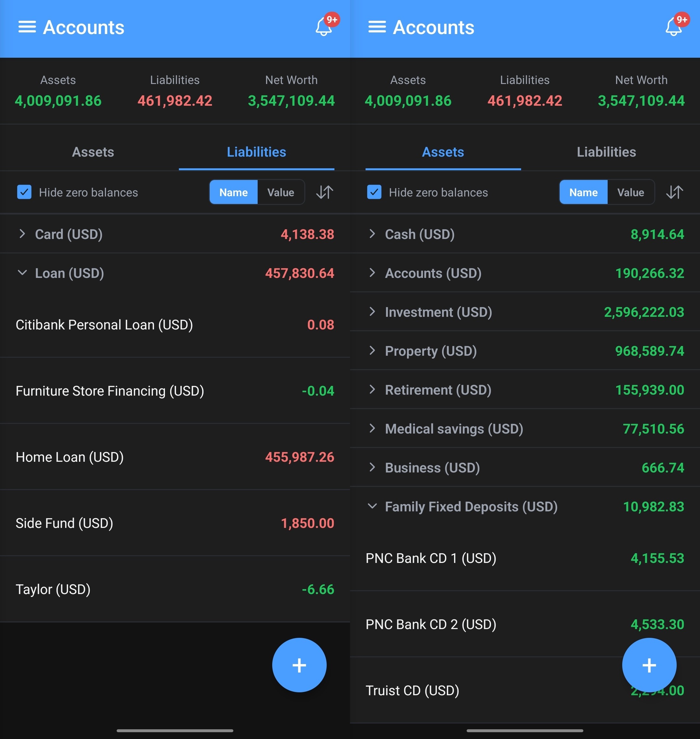
Task: Open Truist CD (USD) account
Action: (525, 690)
